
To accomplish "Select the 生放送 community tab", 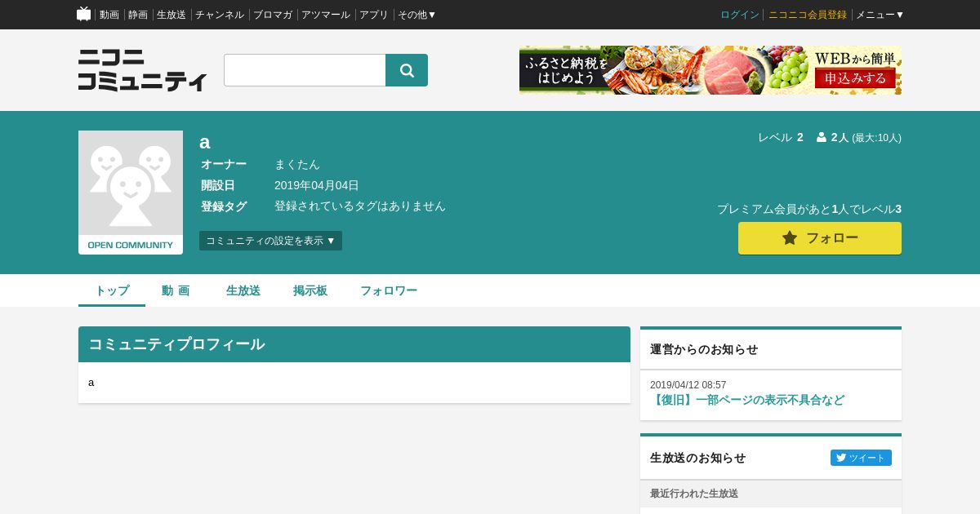I will point(243,290).
